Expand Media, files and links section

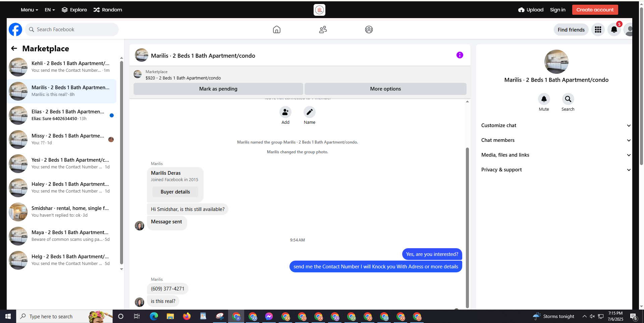point(556,155)
